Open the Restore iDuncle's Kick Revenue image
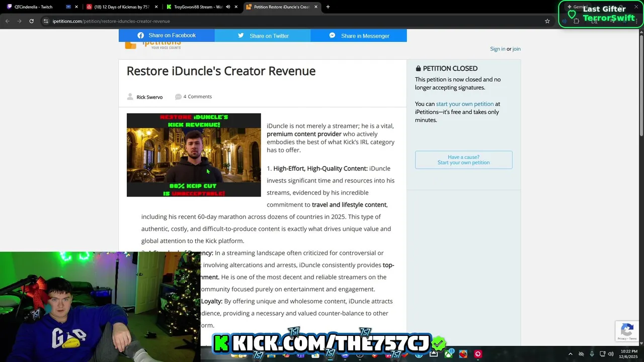This screenshot has height=362, width=644. click(x=194, y=155)
